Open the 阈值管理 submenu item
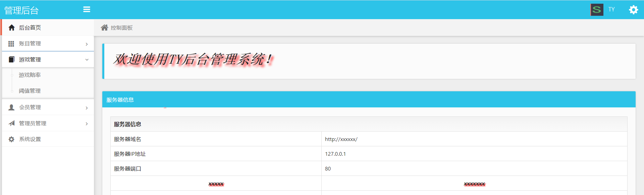 click(x=30, y=91)
